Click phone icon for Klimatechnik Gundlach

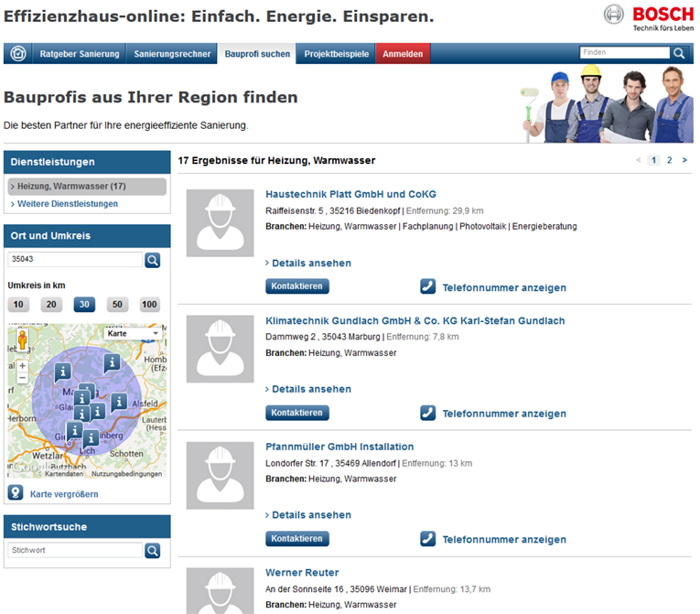tap(427, 413)
